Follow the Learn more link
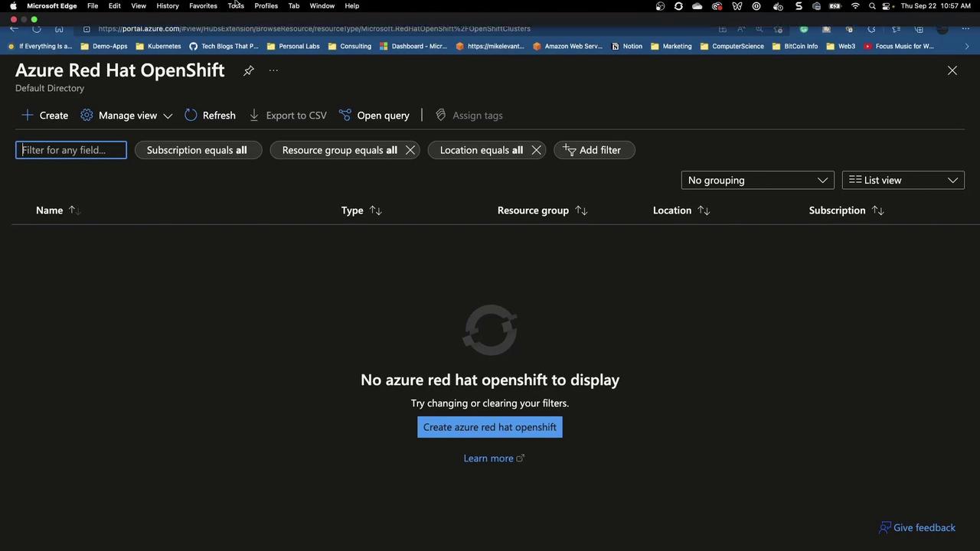This screenshot has width=980, height=551. pyautogui.click(x=494, y=458)
